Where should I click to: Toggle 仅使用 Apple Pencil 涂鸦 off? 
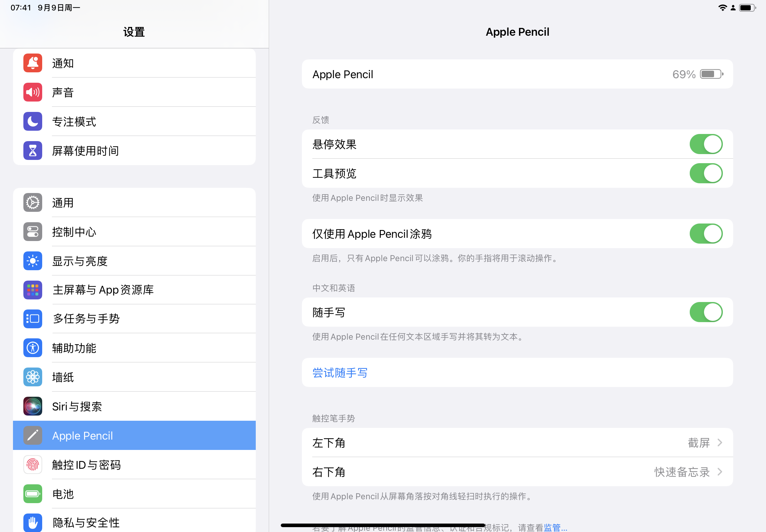point(706,234)
